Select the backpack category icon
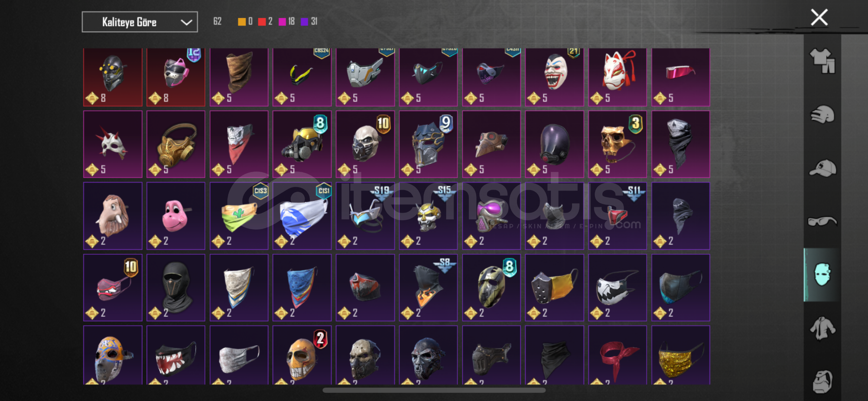This screenshot has height=401, width=868. [x=822, y=381]
